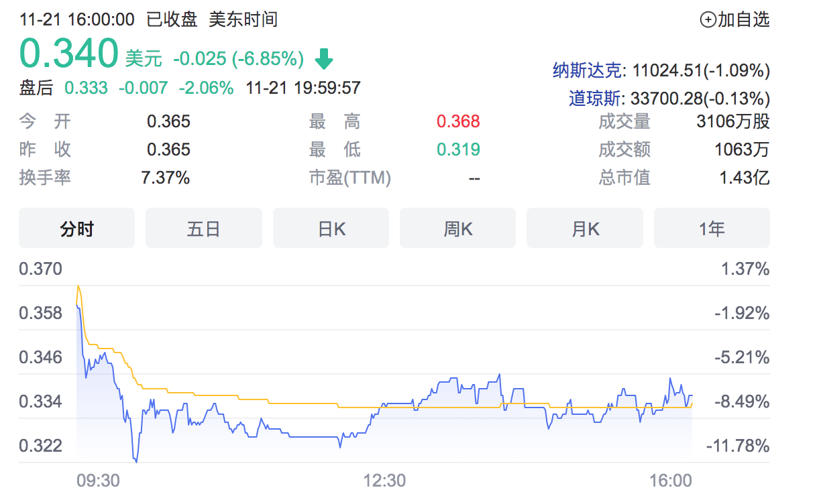Click the 美东时间 label

point(243,19)
